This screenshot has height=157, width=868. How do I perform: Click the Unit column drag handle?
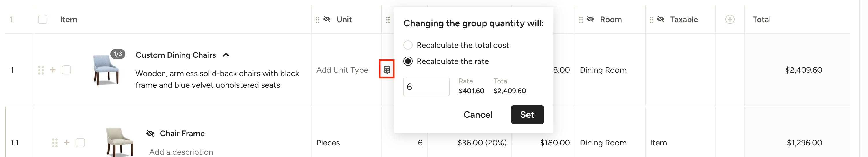317,20
